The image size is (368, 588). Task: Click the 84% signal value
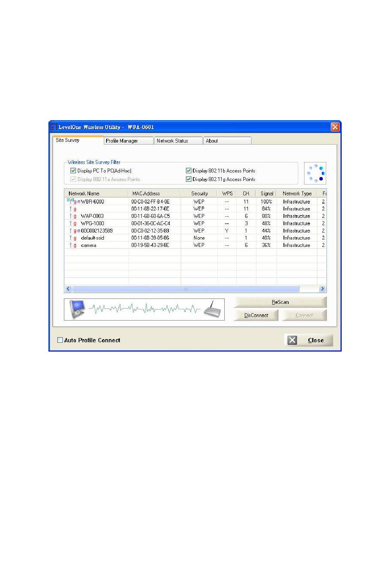point(266,209)
